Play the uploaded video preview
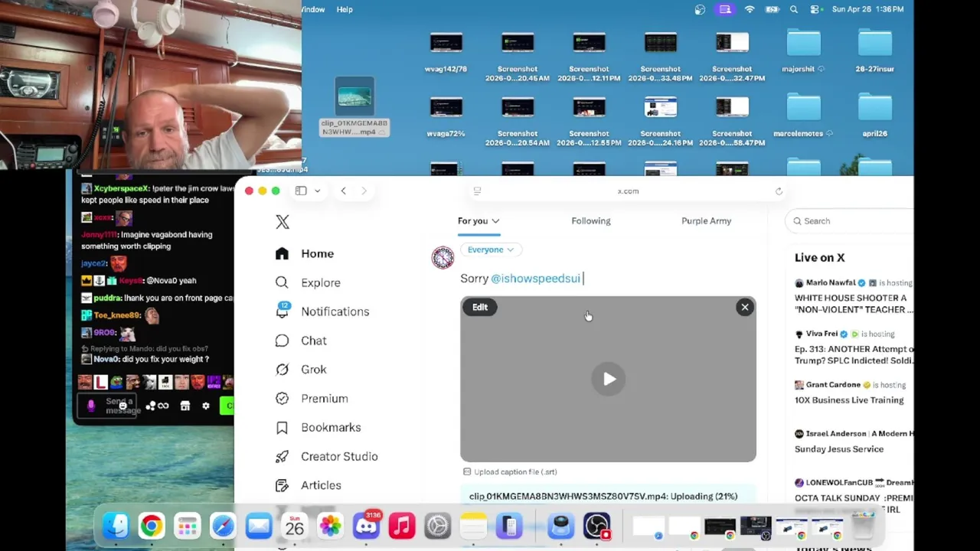The width and height of the screenshot is (980, 551). 609,379
